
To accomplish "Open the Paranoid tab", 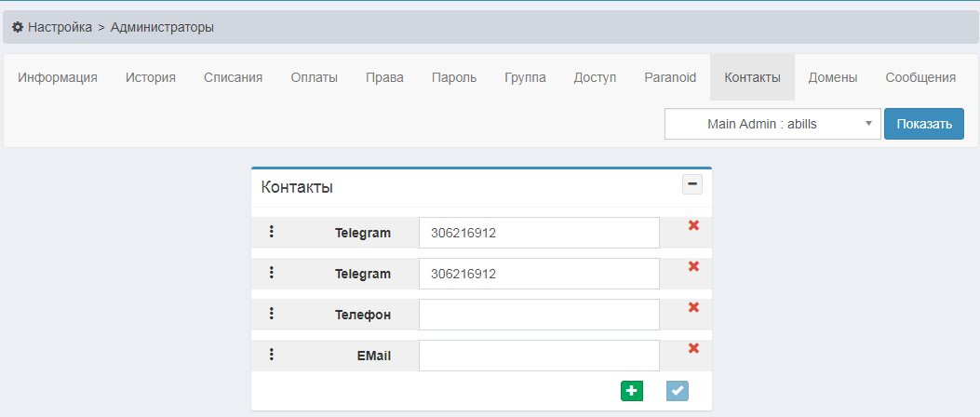I will coord(670,77).
